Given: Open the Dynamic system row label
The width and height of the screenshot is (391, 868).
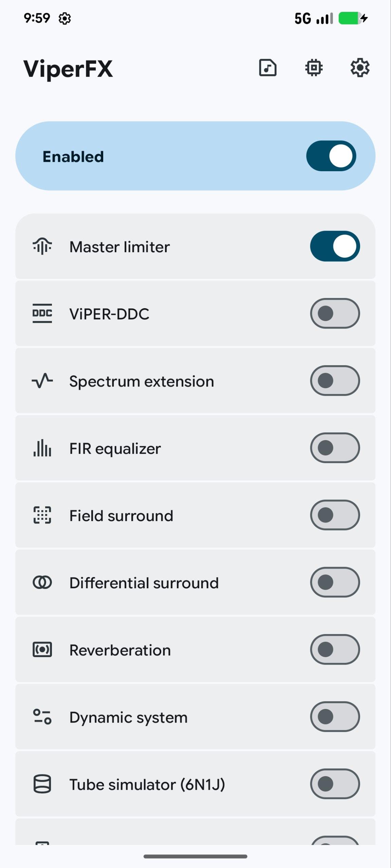Looking at the screenshot, I should (x=128, y=717).
